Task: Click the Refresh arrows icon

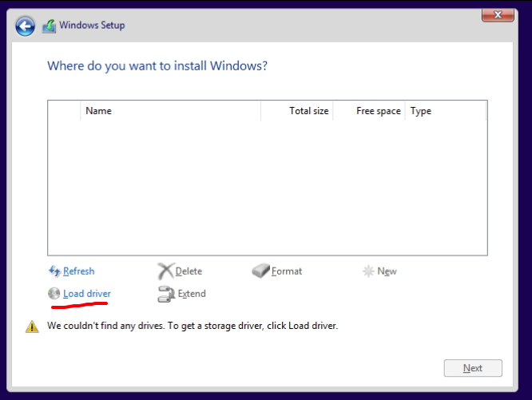Action: click(54, 271)
